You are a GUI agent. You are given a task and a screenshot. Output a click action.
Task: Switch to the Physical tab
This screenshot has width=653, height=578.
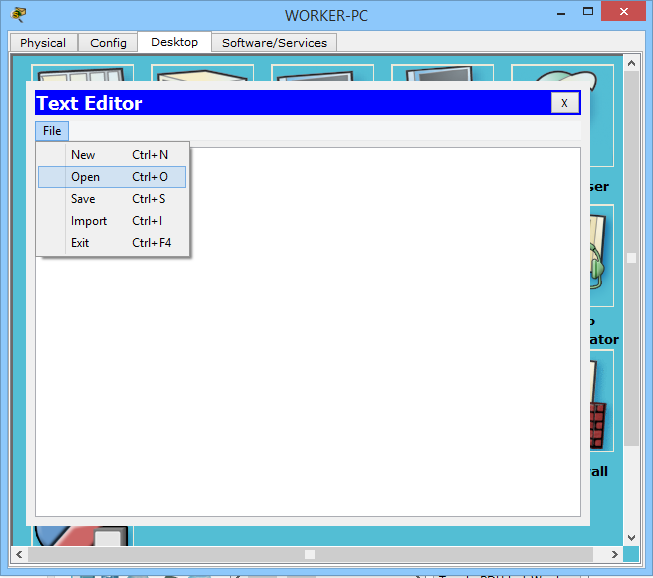43,43
